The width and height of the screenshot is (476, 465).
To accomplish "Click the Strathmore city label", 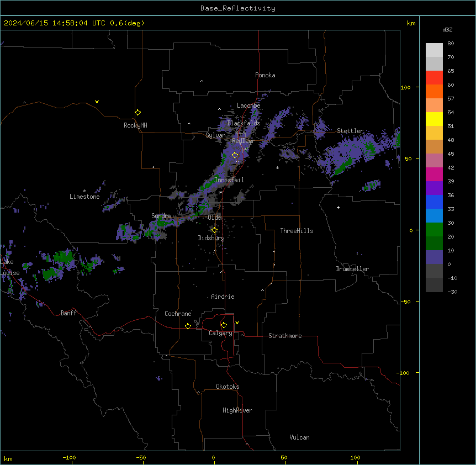I will click(285, 336).
